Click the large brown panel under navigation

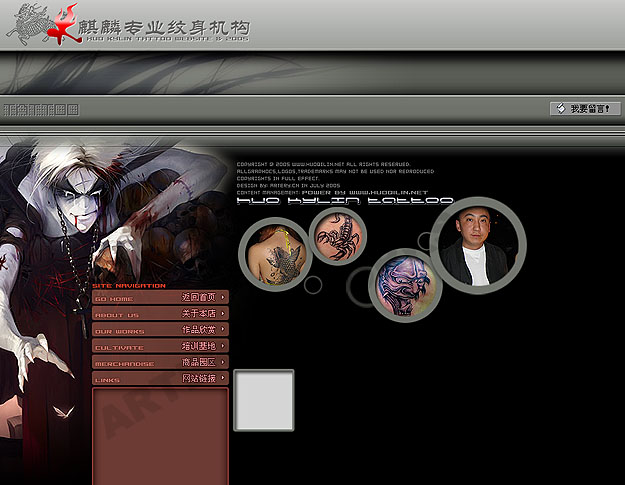click(160, 435)
